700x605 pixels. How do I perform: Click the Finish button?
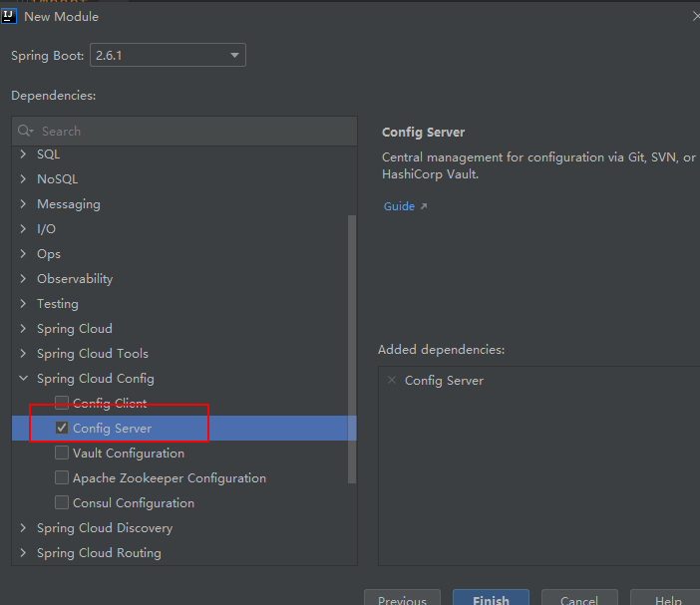pyautogui.click(x=491, y=598)
